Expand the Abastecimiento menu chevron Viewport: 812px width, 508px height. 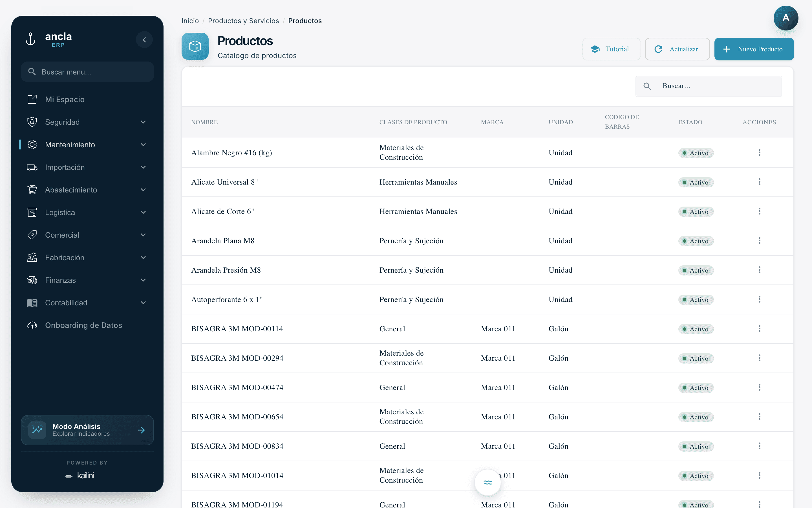[x=143, y=189]
